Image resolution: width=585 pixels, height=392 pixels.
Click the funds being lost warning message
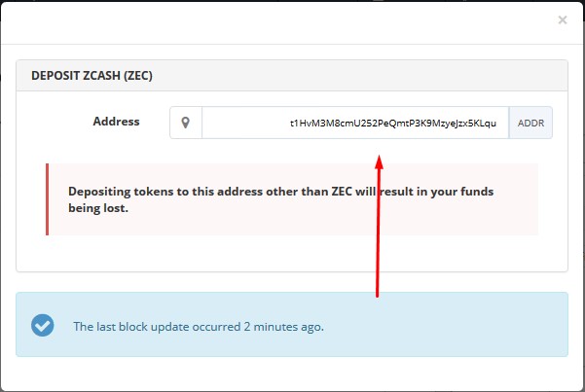[x=281, y=199]
